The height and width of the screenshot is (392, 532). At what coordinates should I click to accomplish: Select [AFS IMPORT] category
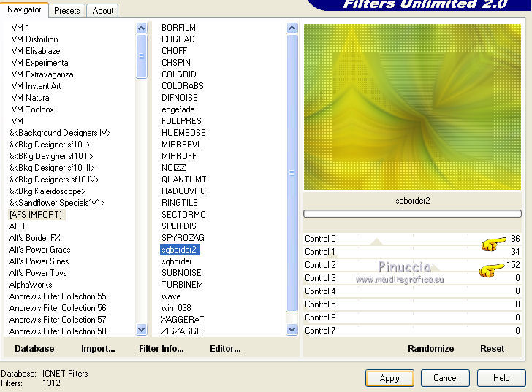36,215
